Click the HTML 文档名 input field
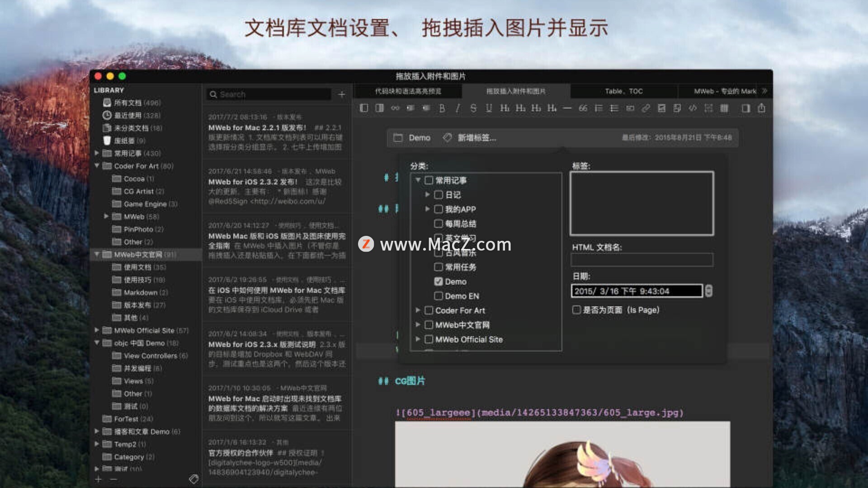 642,260
